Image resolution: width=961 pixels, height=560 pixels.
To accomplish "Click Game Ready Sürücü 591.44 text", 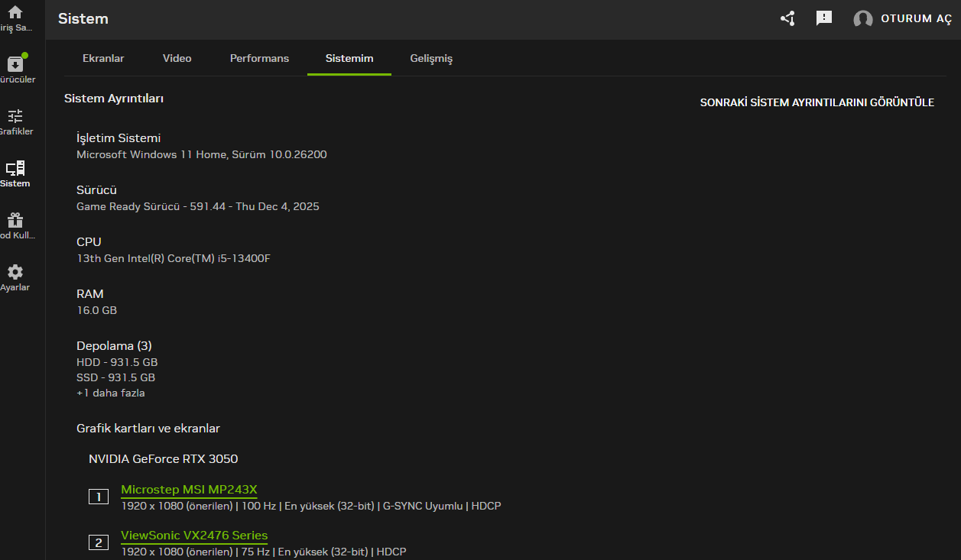I will point(198,206).
